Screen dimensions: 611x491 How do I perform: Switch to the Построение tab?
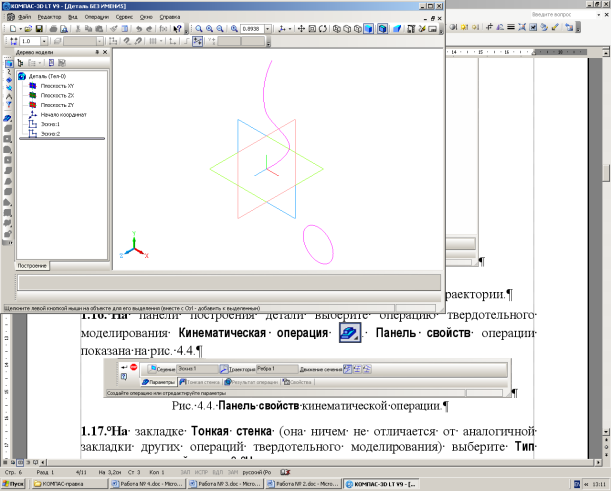click(32, 266)
